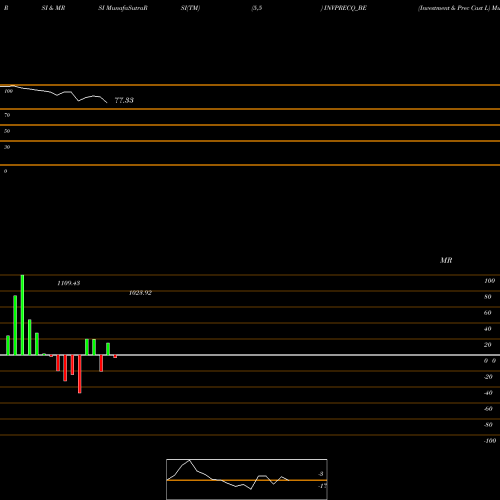Click the 1109.48 value label

click(x=69, y=283)
